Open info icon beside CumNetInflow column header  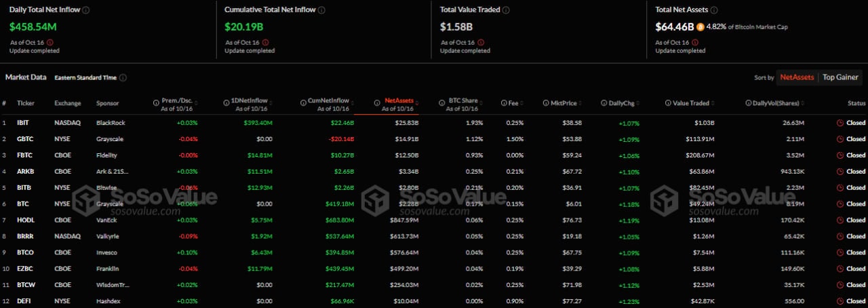click(303, 103)
